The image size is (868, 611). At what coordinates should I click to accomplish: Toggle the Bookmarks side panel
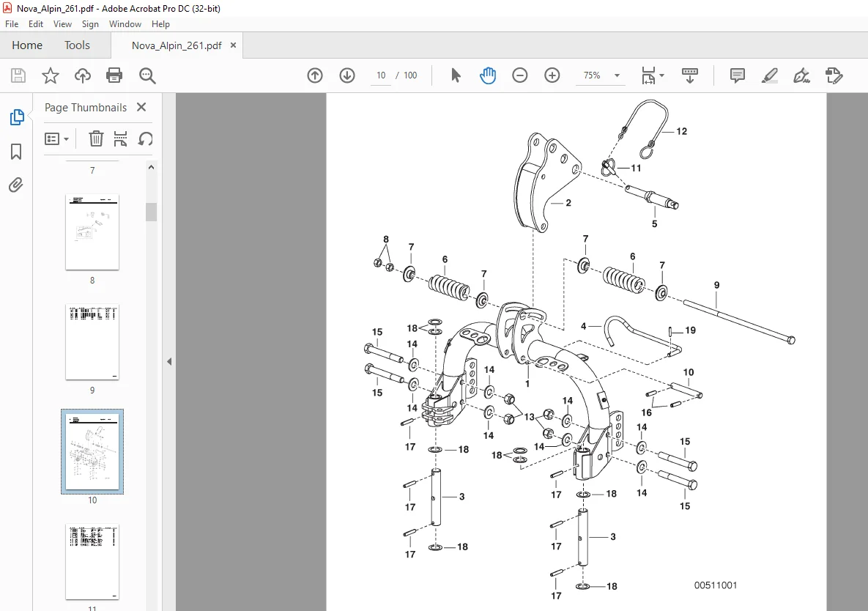pos(16,152)
